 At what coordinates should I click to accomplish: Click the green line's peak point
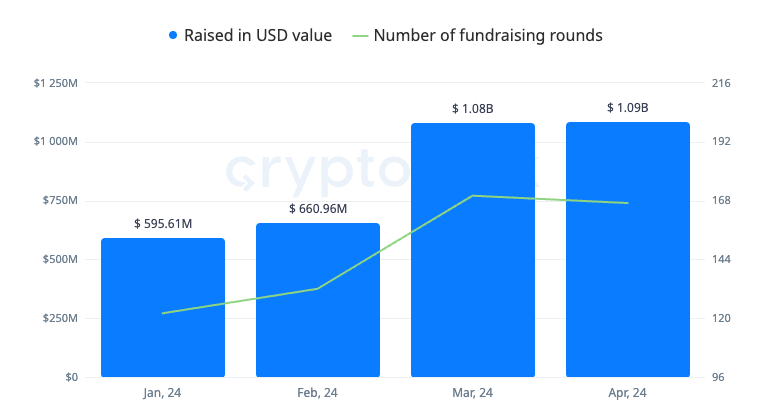(473, 196)
